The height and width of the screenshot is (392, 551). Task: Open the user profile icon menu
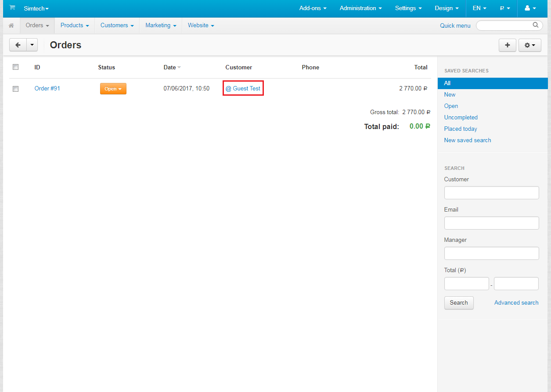pos(530,8)
